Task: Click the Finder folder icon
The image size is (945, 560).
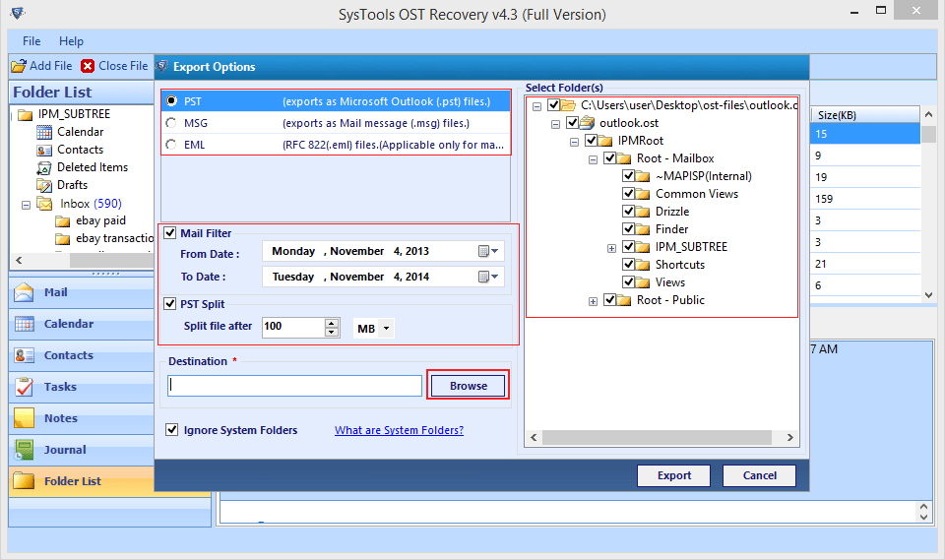Action: pos(643,229)
